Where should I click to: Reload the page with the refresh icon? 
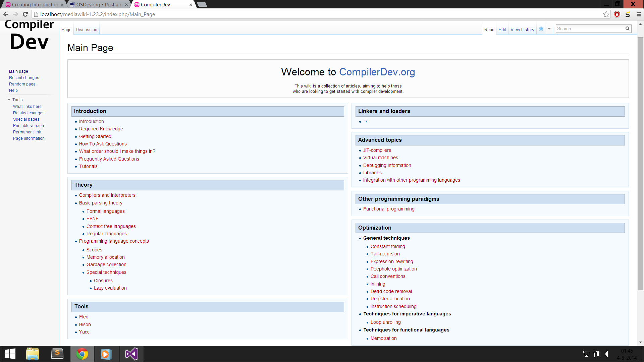point(25,14)
